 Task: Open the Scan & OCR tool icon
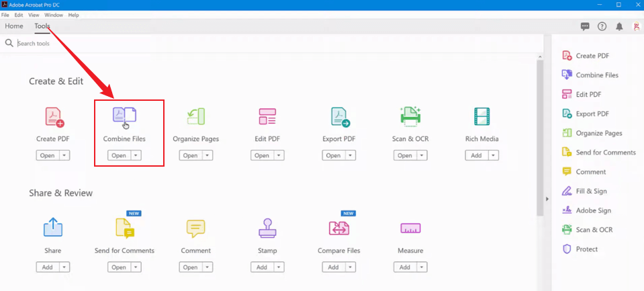point(410,116)
